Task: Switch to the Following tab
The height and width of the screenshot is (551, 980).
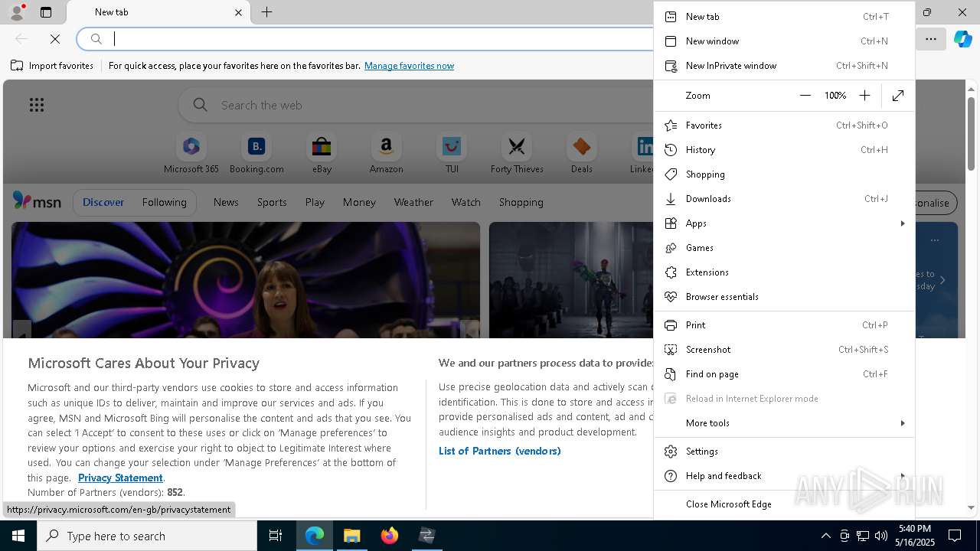Action: point(164,202)
